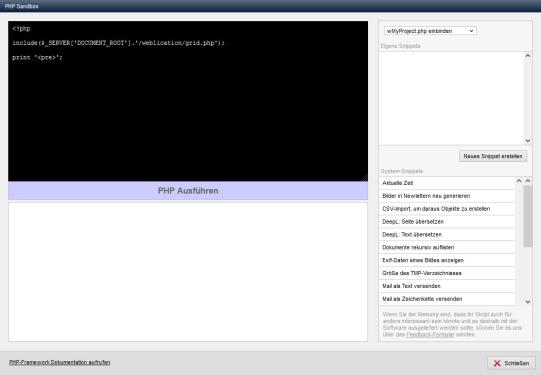This screenshot has width=541, height=375.
Task: Select Dokumente rekursiv auflisten snippet
Action: pyautogui.click(x=447, y=247)
